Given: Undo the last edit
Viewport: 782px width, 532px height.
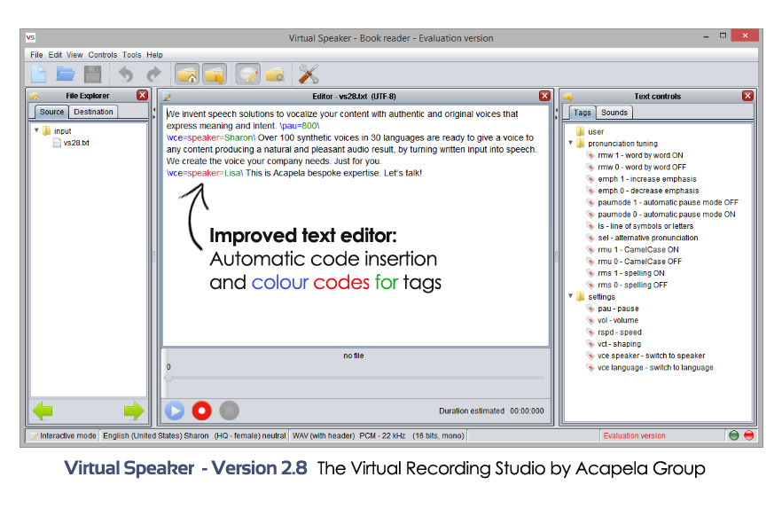Looking at the screenshot, I should click(x=126, y=74).
